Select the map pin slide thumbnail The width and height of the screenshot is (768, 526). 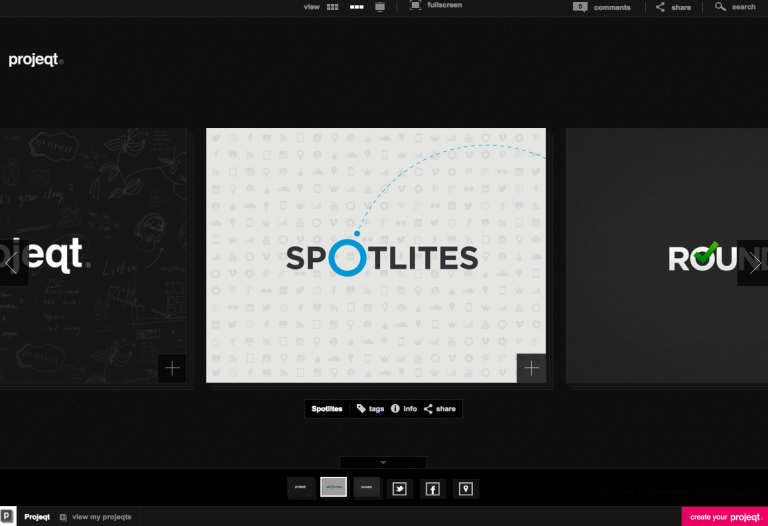click(x=465, y=488)
